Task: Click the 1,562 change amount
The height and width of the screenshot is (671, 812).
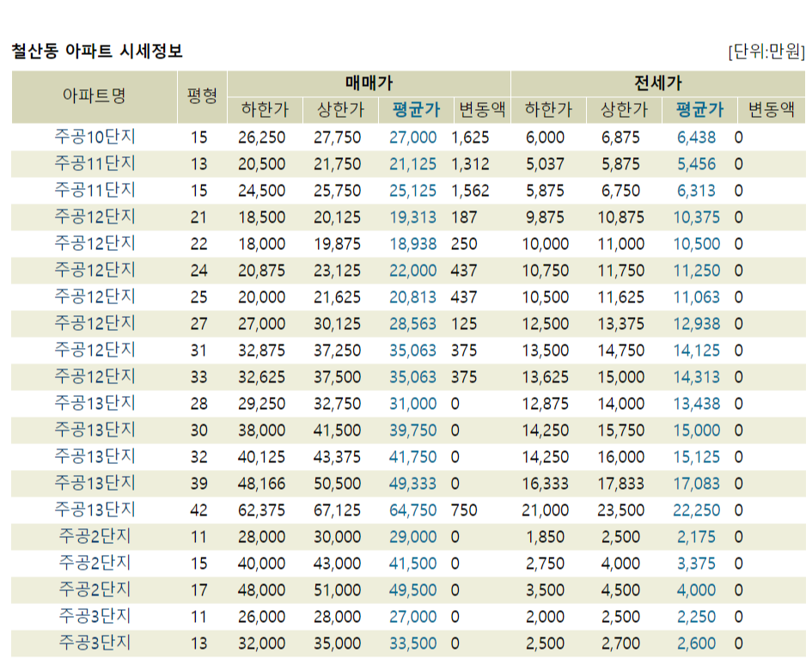Action: click(x=470, y=191)
